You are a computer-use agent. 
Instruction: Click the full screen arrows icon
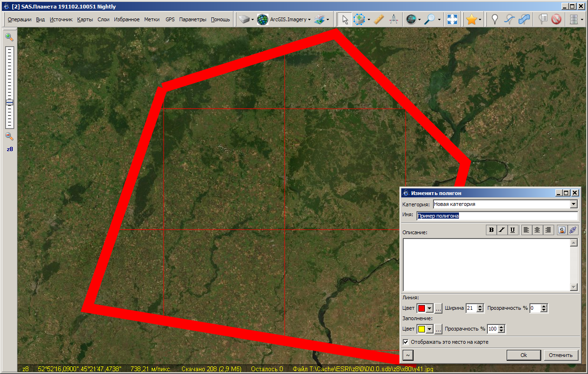452,19
